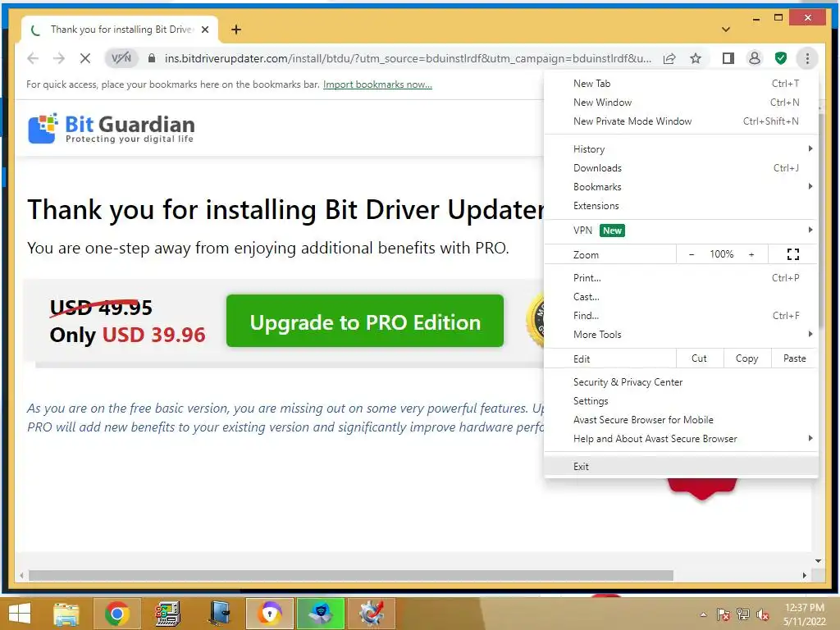
Task: Click the Bit Guardian logo
Action: (112, 129)
